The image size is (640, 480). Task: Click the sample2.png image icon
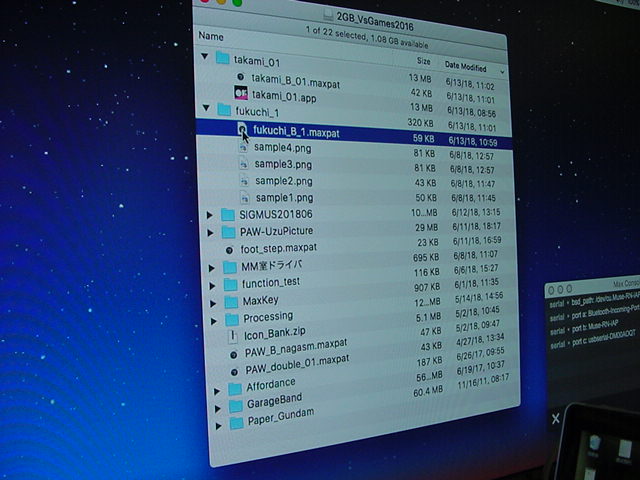click(x=244, y=180)
